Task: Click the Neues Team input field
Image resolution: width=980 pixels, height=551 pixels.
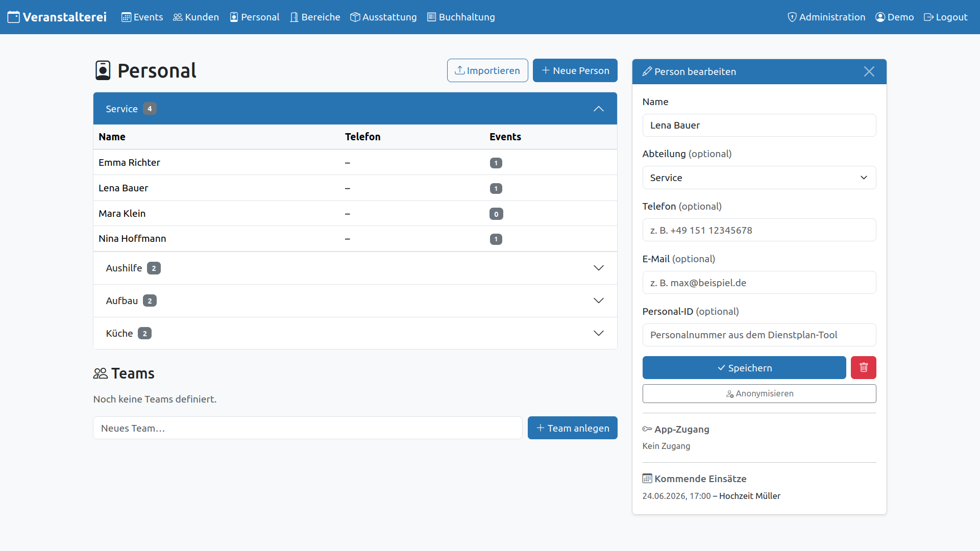Action: pos(308,428)
